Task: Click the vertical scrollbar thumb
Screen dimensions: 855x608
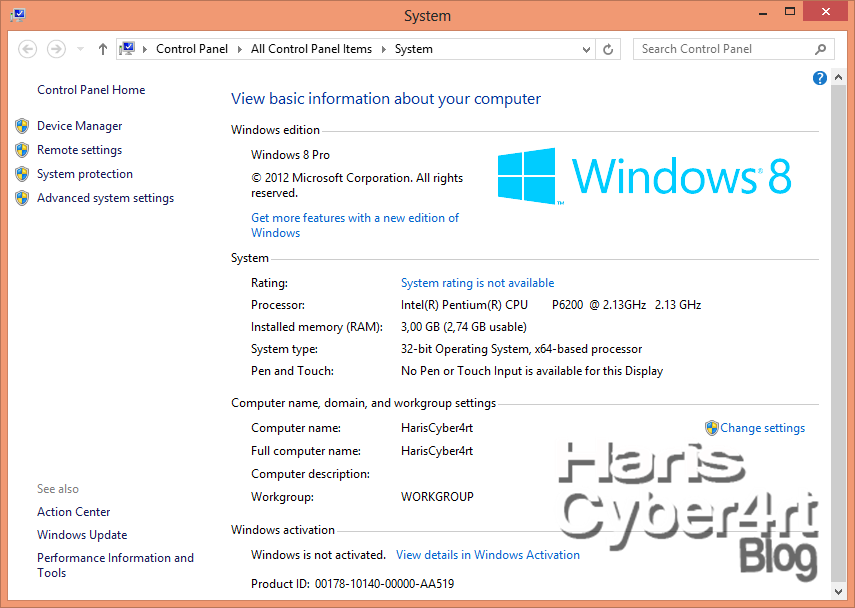Action: [x=839, y=334]
